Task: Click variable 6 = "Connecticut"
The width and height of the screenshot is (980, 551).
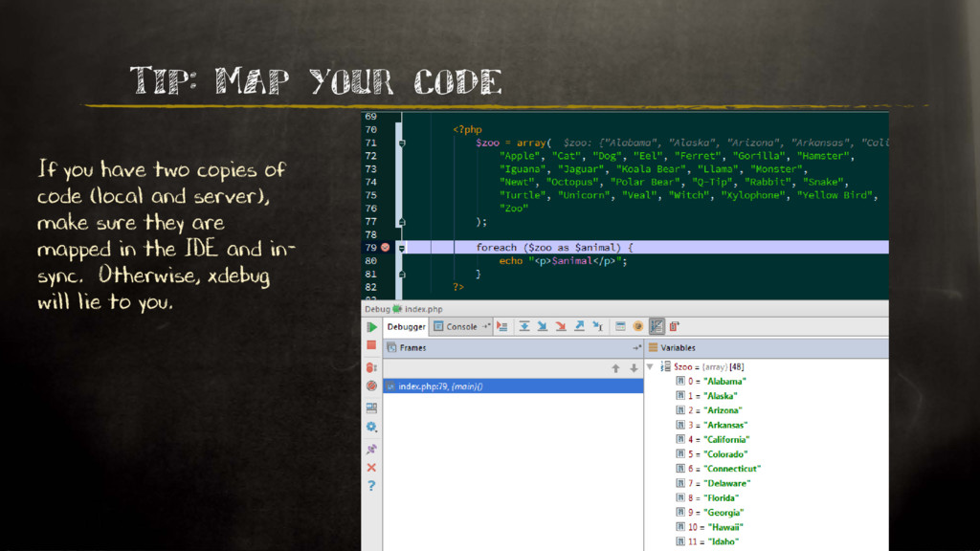Action: [719, 469]
